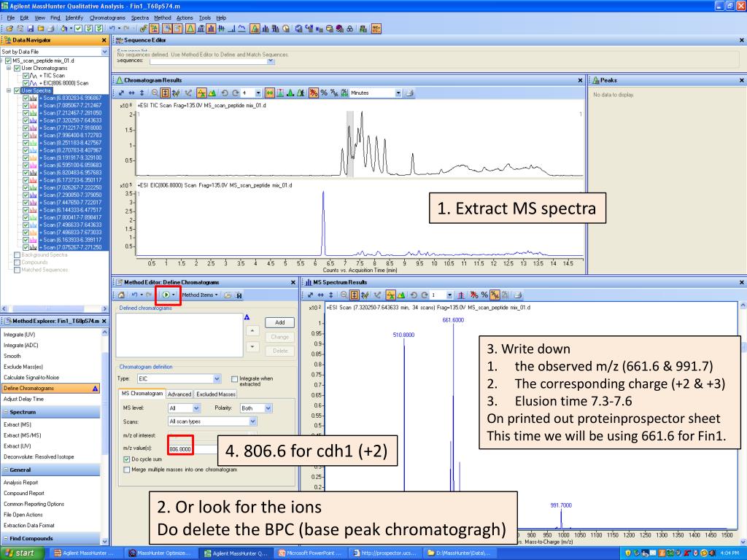Undo last zoom in Chromatogram Results toolbar
Image resolution: width=747 pixels, height=560 pixels.
pyautogui.click(x=225, y=93)
